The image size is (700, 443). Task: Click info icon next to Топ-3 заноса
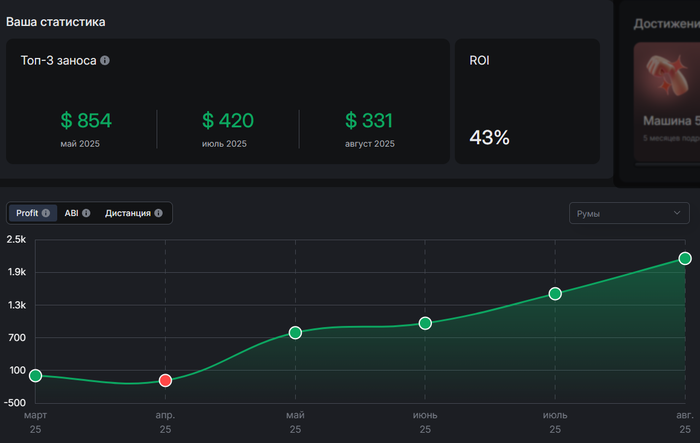(105, 60)
